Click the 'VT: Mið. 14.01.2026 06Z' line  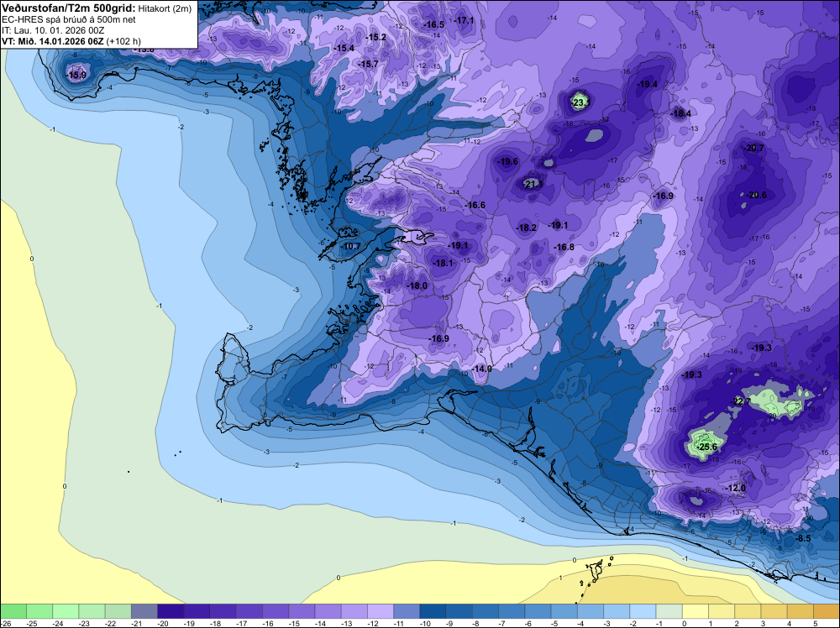pyautogui.click(x=53, y=41)
